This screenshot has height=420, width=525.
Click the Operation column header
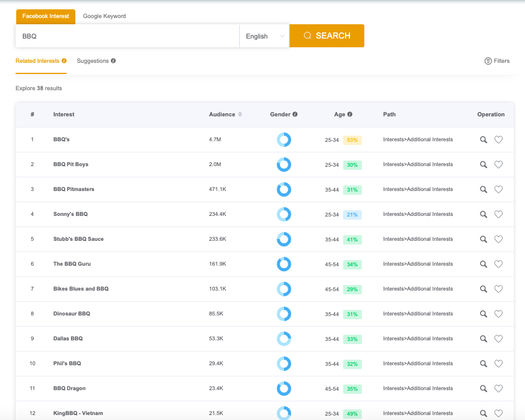(x=491, y=114)
